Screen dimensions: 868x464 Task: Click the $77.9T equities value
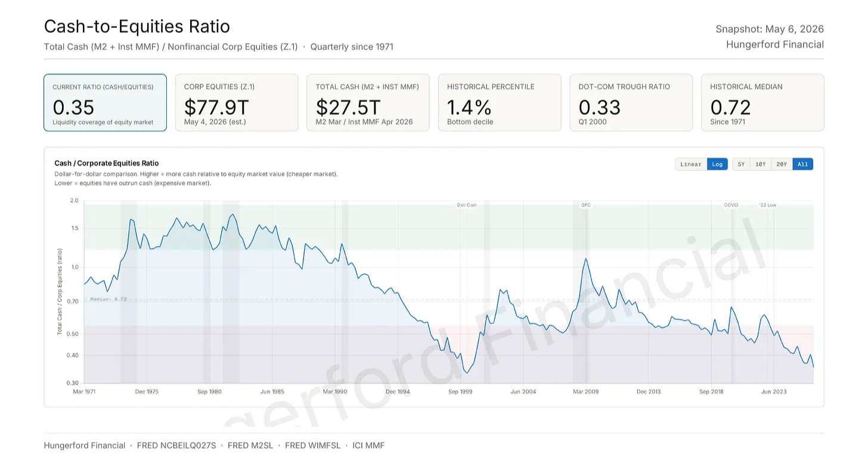coord(216,107)
